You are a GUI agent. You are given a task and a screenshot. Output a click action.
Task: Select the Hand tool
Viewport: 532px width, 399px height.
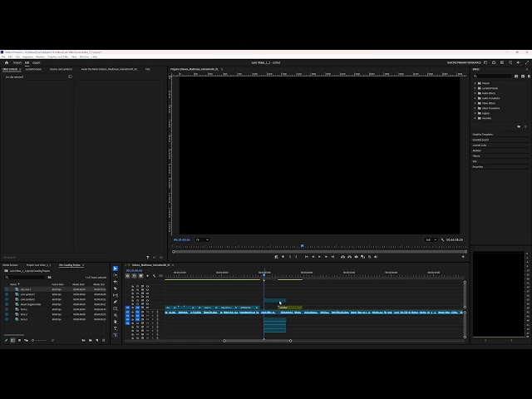tap(116, 322)
